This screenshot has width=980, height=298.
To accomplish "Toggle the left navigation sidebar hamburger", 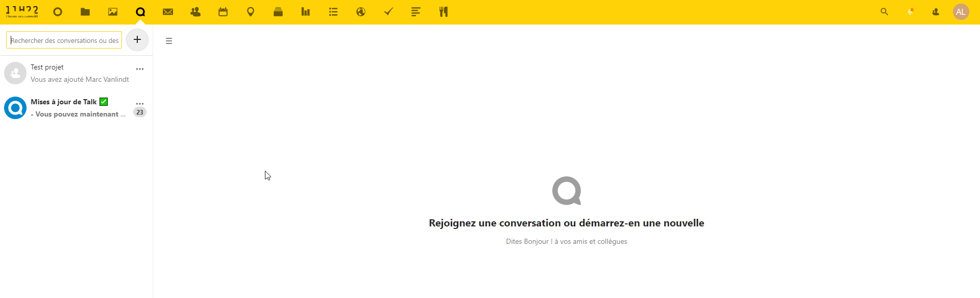I will coord(169,41).
